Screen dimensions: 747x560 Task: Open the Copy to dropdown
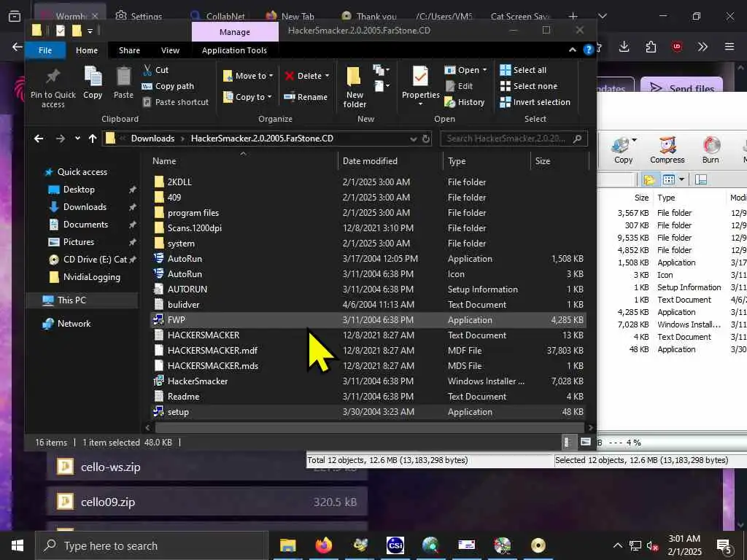click(247, 97)
